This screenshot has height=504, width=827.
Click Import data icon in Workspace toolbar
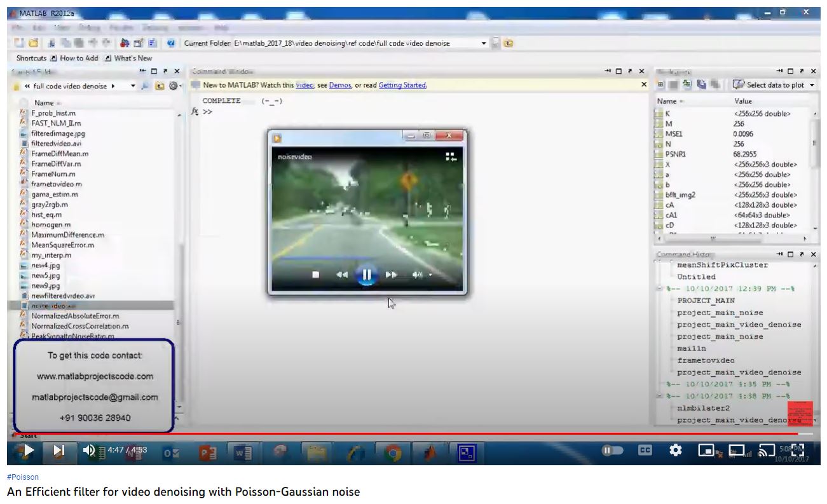coord(687,85)
